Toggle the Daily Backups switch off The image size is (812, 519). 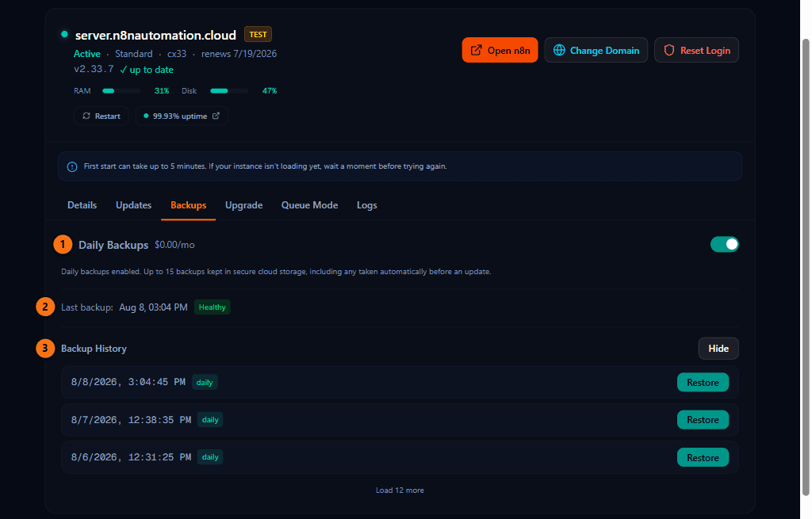click(724, 244)
